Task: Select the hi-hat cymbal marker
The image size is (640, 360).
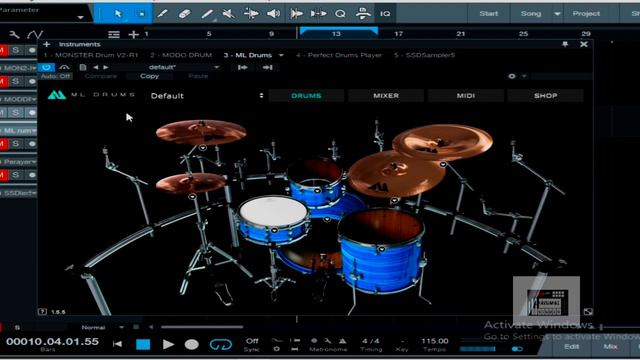Action: tap(192, 196)
